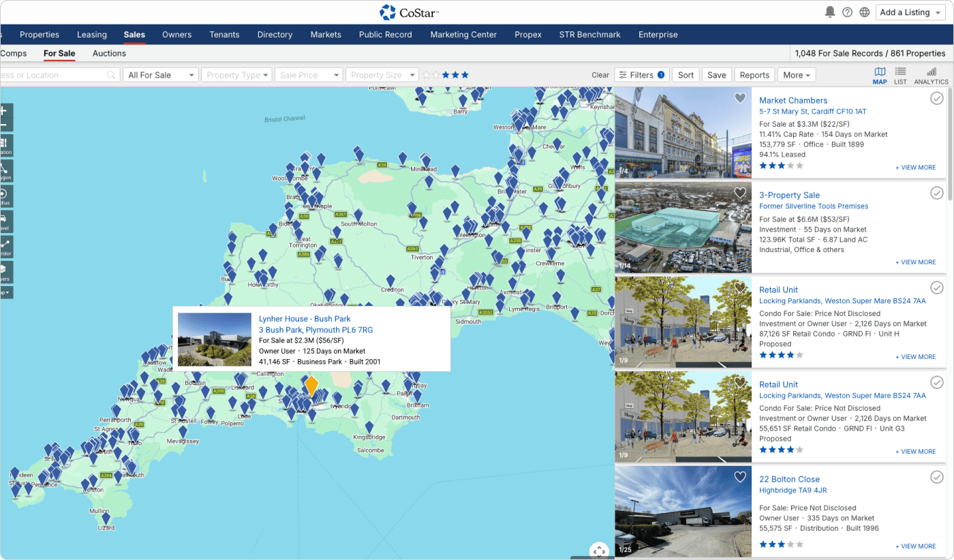Switch to the Auctions tab
This screenshot has height=560, width=954.
pos(109,53)
